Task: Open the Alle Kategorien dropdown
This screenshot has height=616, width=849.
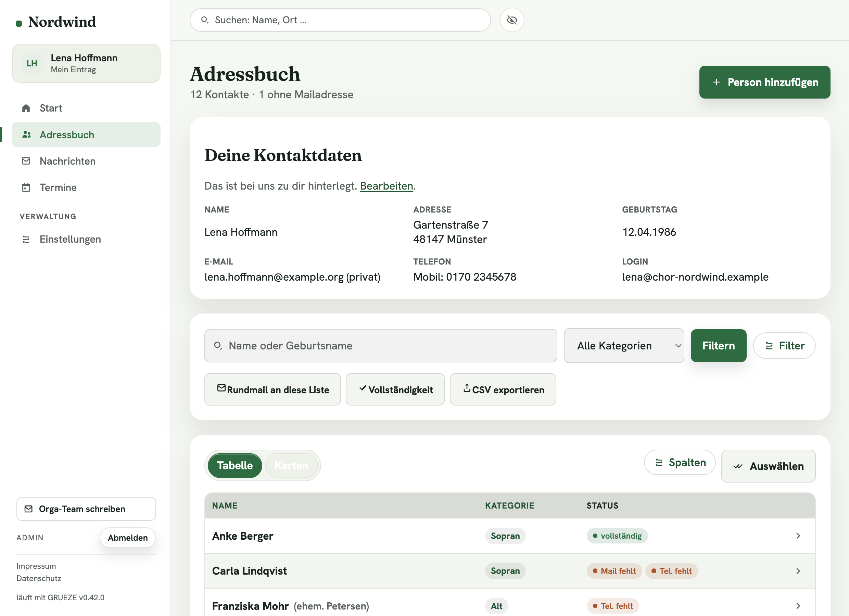Action: click(x=624, y=345)
